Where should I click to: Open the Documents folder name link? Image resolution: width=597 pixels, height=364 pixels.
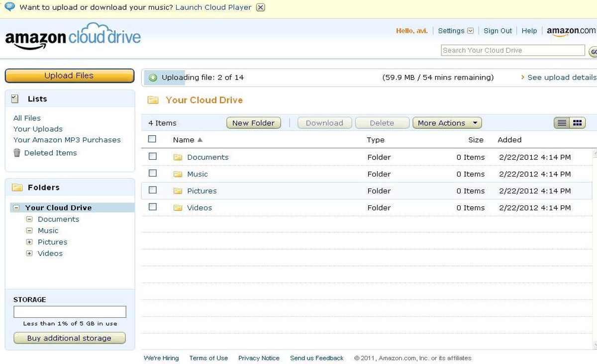208,157
